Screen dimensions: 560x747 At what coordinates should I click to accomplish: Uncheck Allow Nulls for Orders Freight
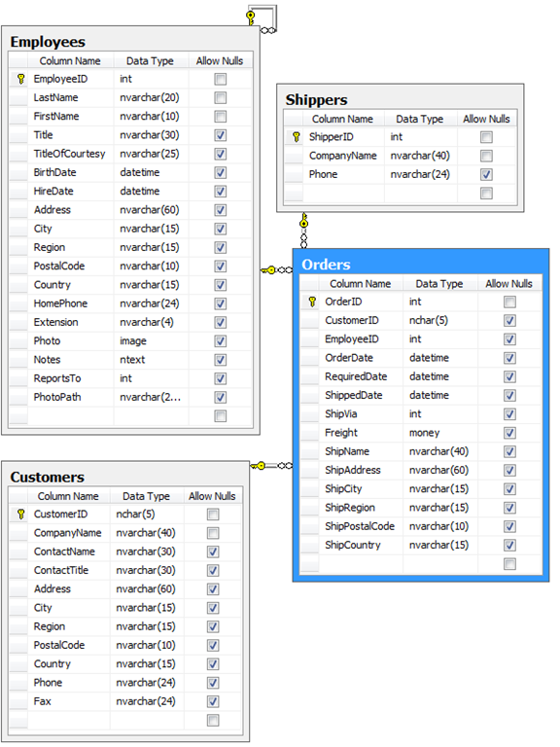(509, 433)
